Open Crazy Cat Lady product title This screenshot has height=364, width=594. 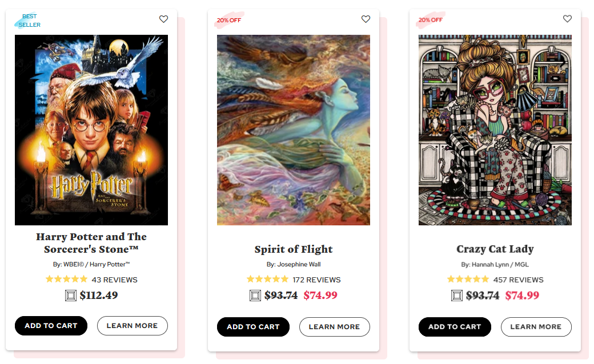[495, 249]
